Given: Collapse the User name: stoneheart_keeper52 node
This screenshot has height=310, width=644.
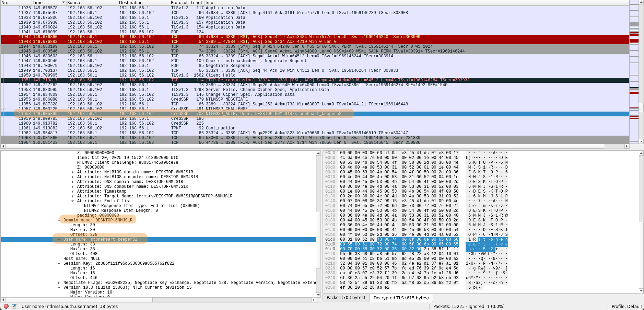Looking at the screenshot, I should coord(59,239).
